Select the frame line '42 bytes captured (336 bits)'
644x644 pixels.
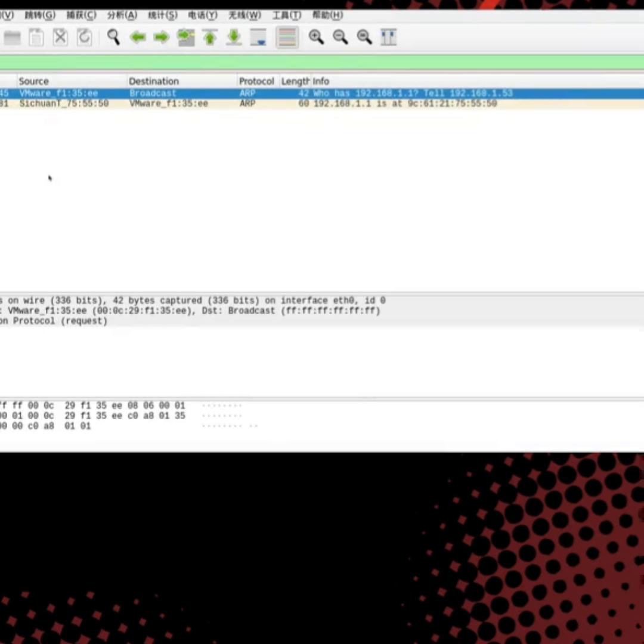pyautogui.click(x=322, y=301)
